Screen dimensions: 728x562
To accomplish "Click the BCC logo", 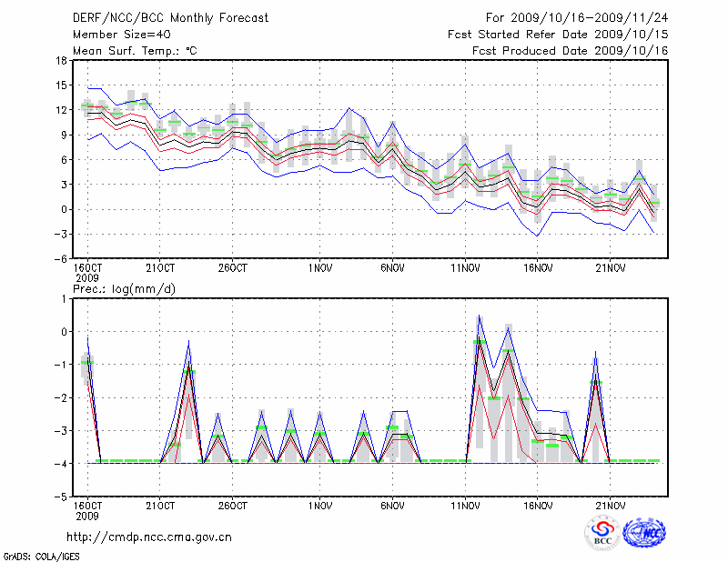I will 602,532.
